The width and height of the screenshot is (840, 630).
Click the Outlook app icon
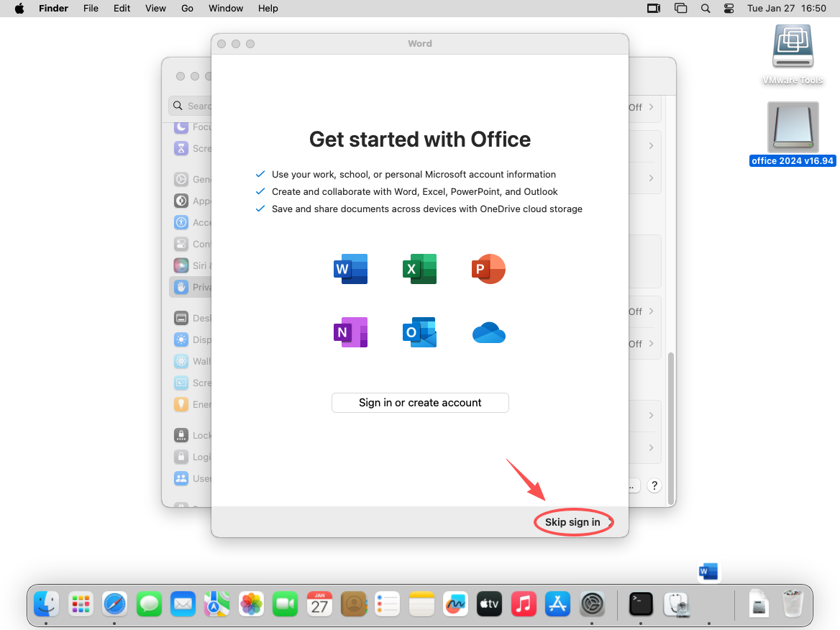(x=419, y=332)
